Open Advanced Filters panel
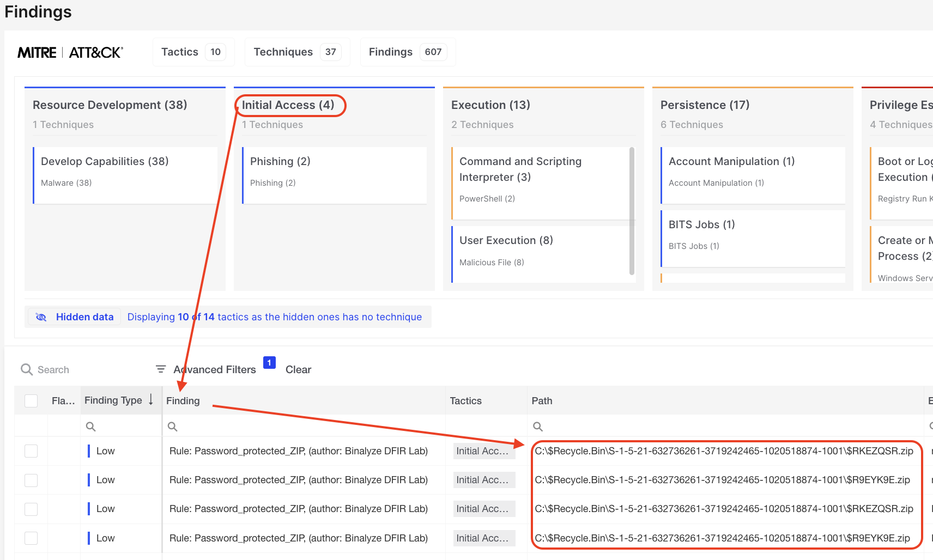The image size is (933, 560). click(x=214, y=369)
